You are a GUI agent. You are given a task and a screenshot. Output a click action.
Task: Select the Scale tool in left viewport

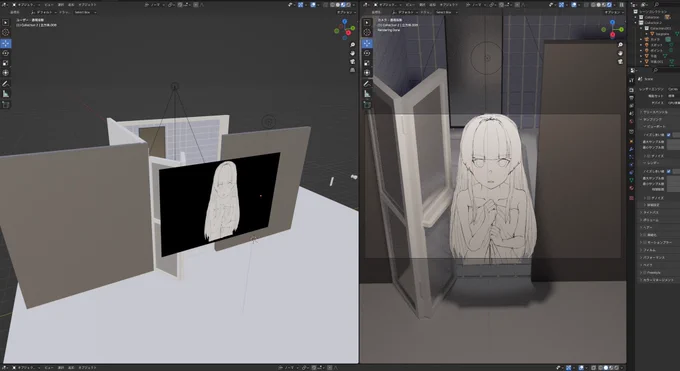(6, 63)
